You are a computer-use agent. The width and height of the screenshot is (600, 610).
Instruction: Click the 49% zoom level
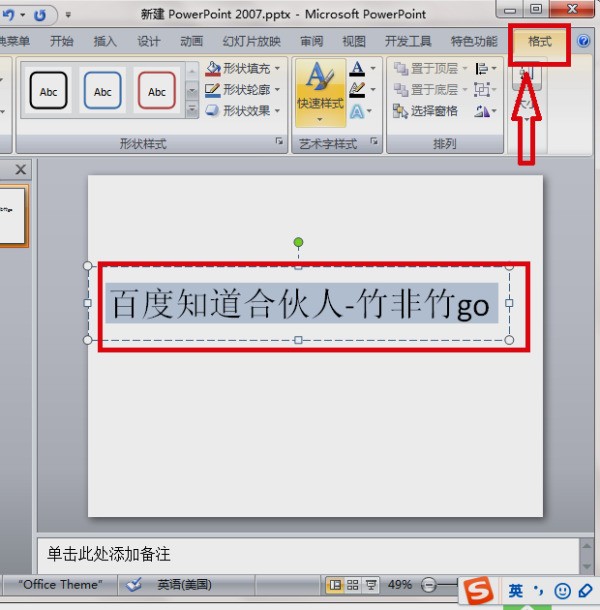[400, 585]
